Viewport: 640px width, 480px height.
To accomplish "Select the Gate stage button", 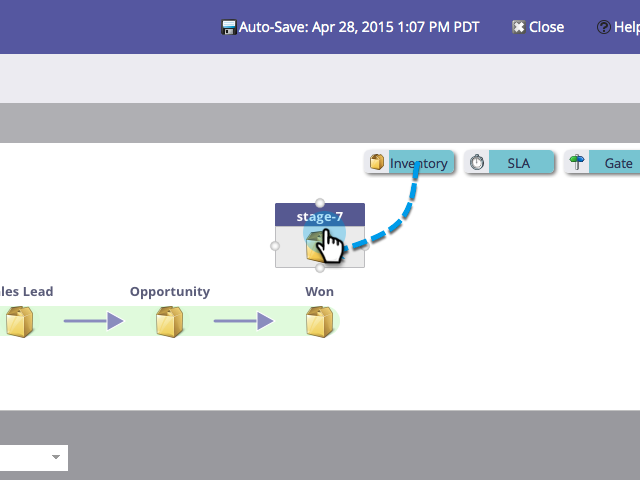I will (x=602, y=162).
